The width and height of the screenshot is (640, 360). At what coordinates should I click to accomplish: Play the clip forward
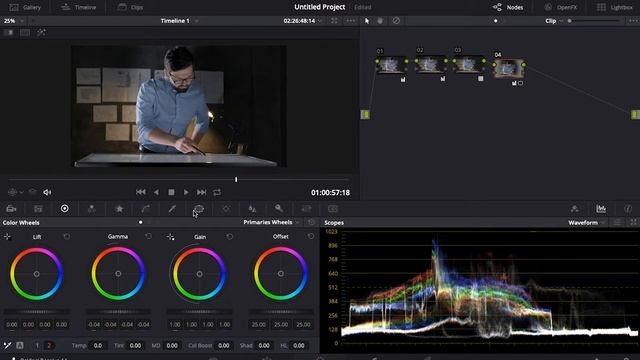186,192
